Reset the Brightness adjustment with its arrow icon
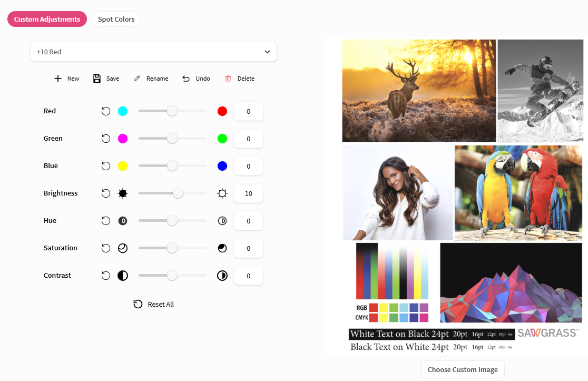This screenshot has width=588, height=381. coord(106,193)
